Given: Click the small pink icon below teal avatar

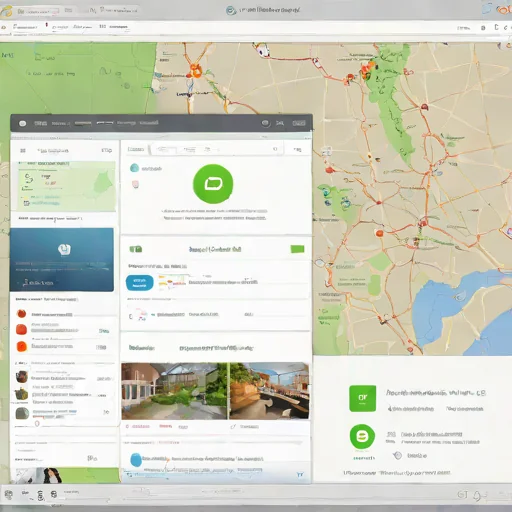Looking at the screenshot, I should click(x=135, y=184).
